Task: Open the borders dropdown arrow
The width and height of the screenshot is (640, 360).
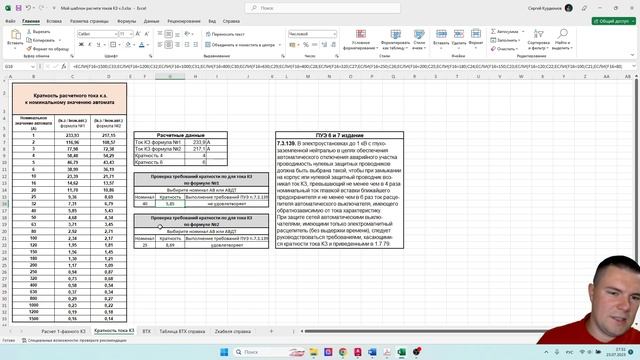Action: point(119,45)
